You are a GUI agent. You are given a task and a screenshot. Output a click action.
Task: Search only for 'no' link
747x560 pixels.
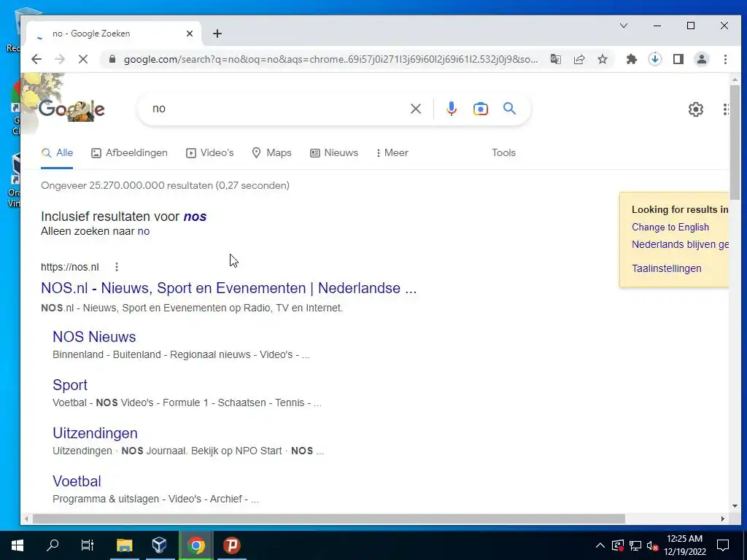point(144,231)
